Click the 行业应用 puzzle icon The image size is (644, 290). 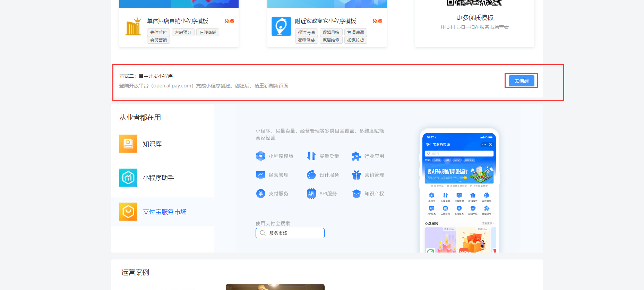point(356,156)
